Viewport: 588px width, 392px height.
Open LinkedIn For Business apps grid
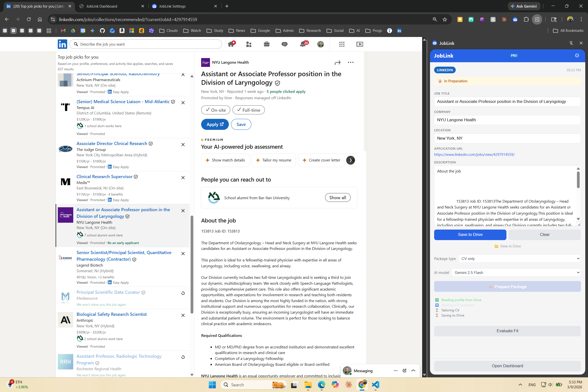(x=342, y=44)
